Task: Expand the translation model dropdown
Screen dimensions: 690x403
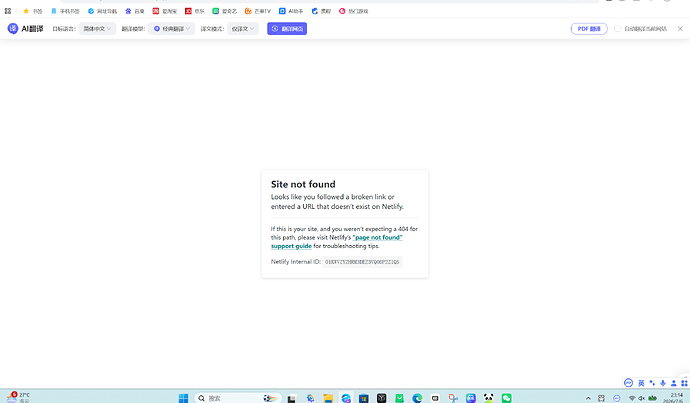Action: click(172, 29)
